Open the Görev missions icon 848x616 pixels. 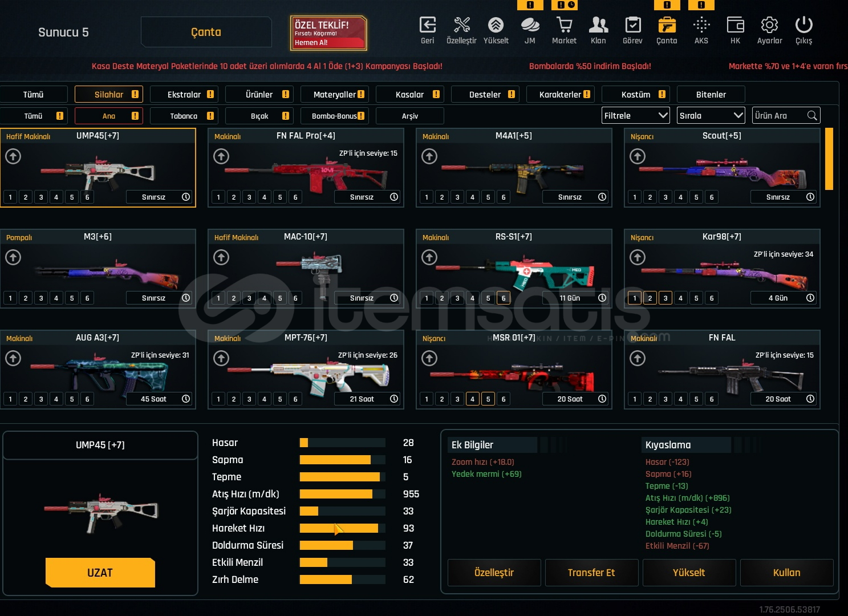[x=632, y=25]
